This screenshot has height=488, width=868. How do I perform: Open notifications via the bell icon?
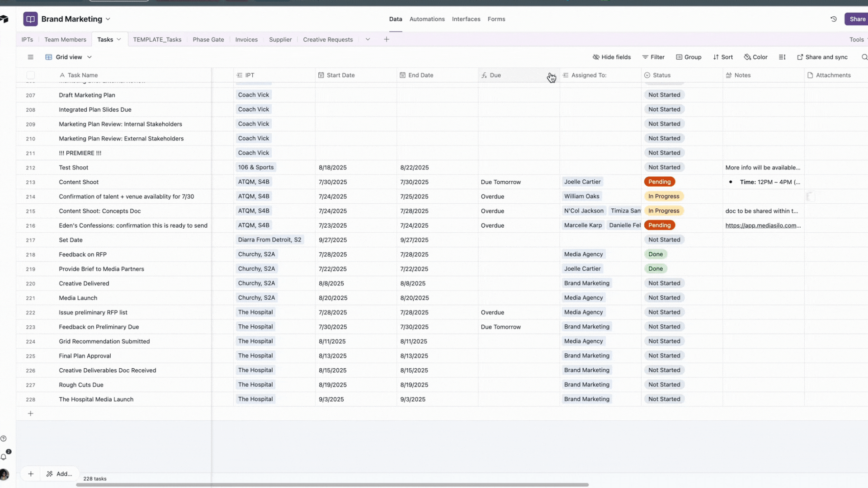point(5,456)
